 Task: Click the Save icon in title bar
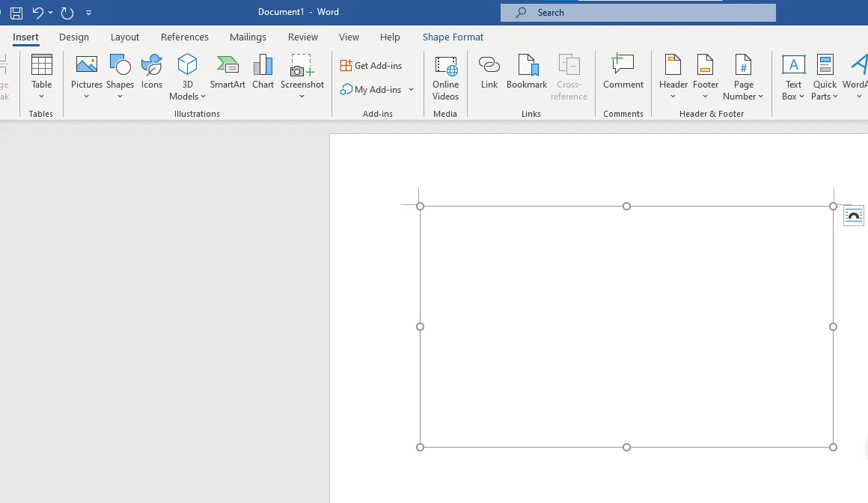click(16, 13)
